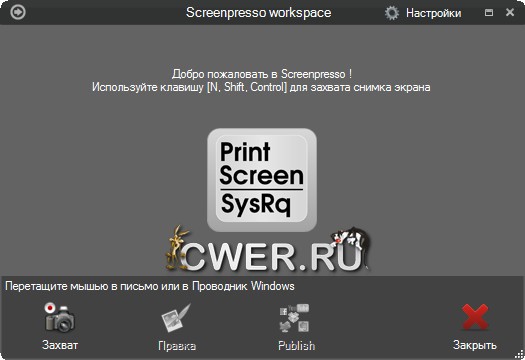This screenshot has height=360, width=525.
Task: Click the Закрыть label text
Action: (475, 345)
